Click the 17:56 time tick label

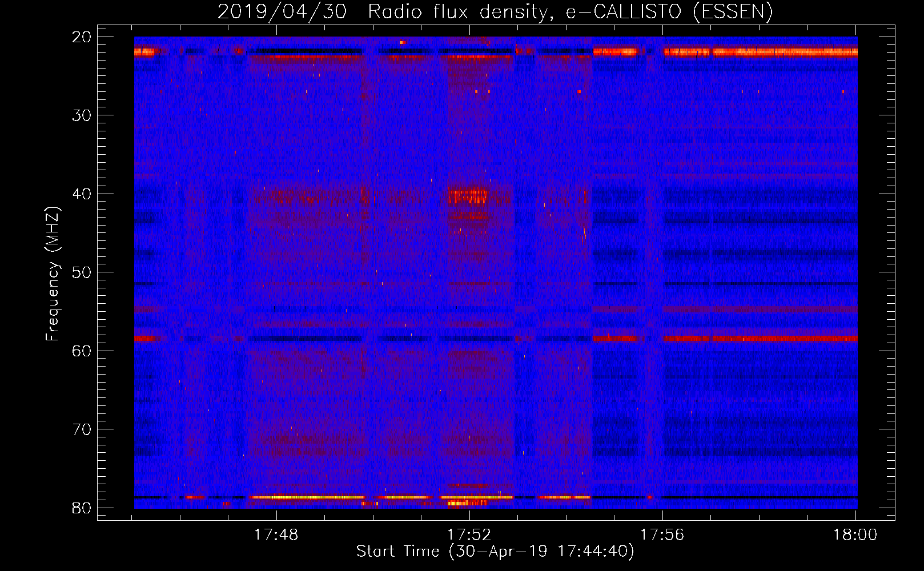(662, 535)
